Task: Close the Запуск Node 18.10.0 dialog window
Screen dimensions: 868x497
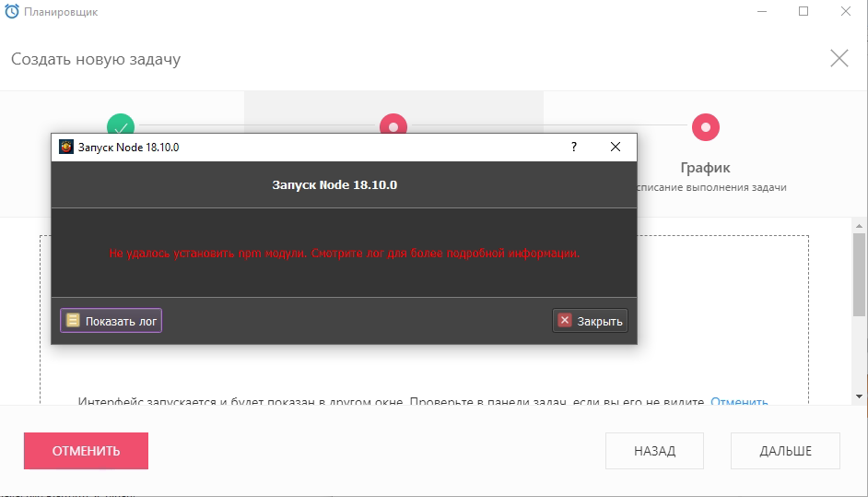Action: click(615, 147)
